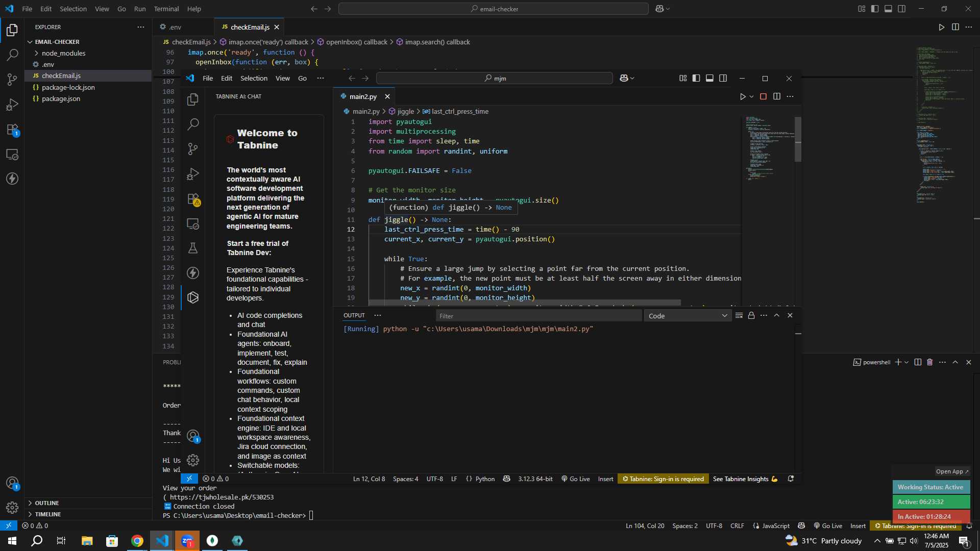
Task: Toggle primary sidebar in back window title bar
Action: click(875, 9)
